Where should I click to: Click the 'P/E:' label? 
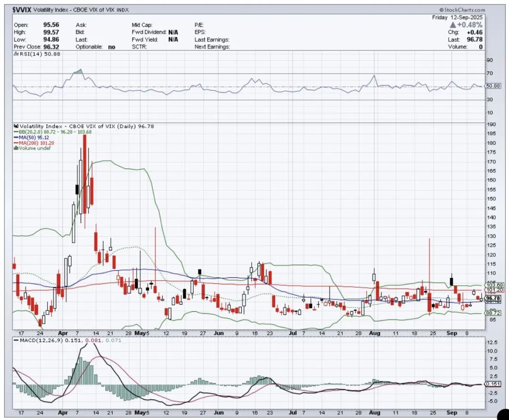(x=199, y=25)
